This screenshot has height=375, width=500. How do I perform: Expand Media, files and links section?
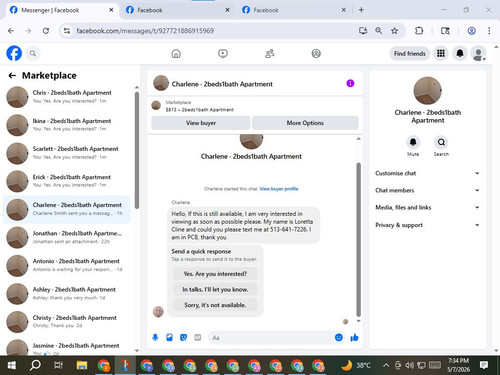(427, 207)
